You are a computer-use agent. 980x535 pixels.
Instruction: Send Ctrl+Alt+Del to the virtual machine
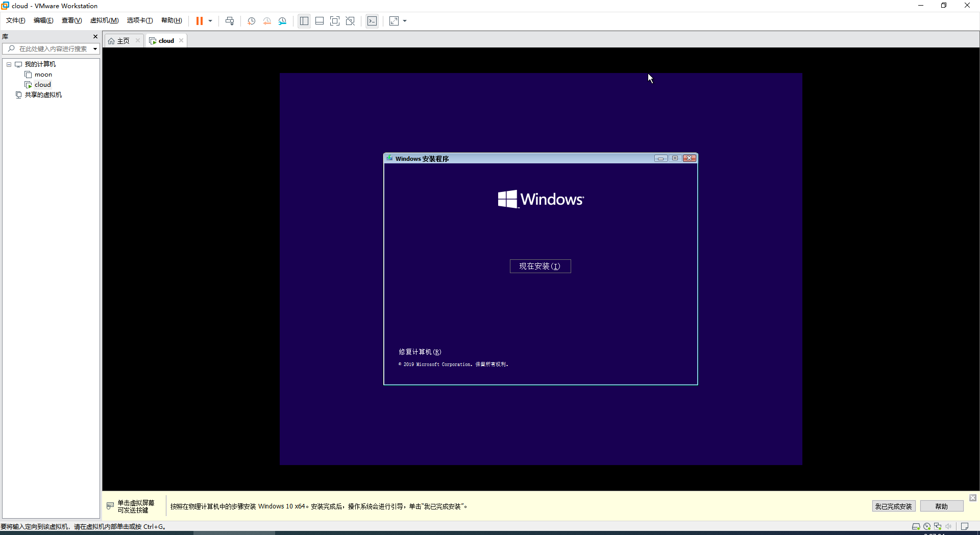(x=230, y=21)
